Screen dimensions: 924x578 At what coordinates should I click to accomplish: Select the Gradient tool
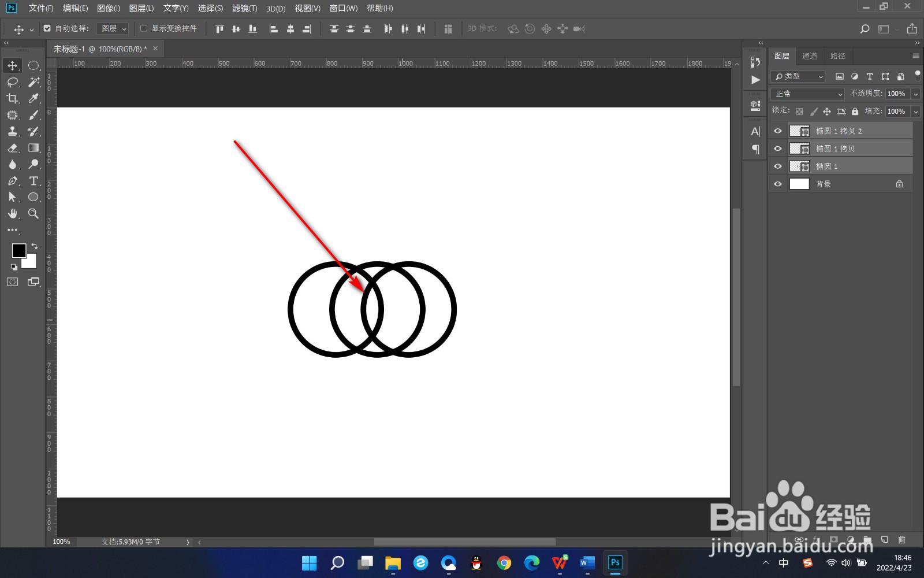click(x=33, y=148)
